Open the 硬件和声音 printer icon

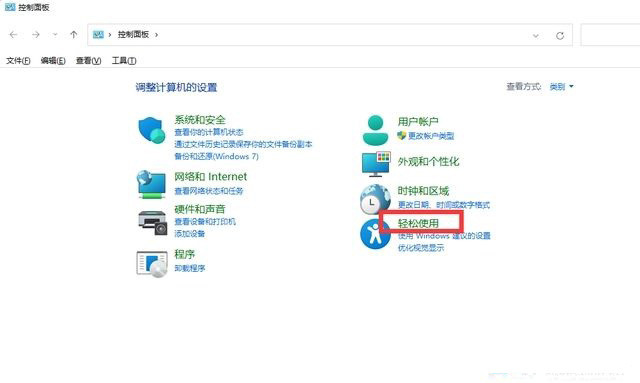pos(152,223)
